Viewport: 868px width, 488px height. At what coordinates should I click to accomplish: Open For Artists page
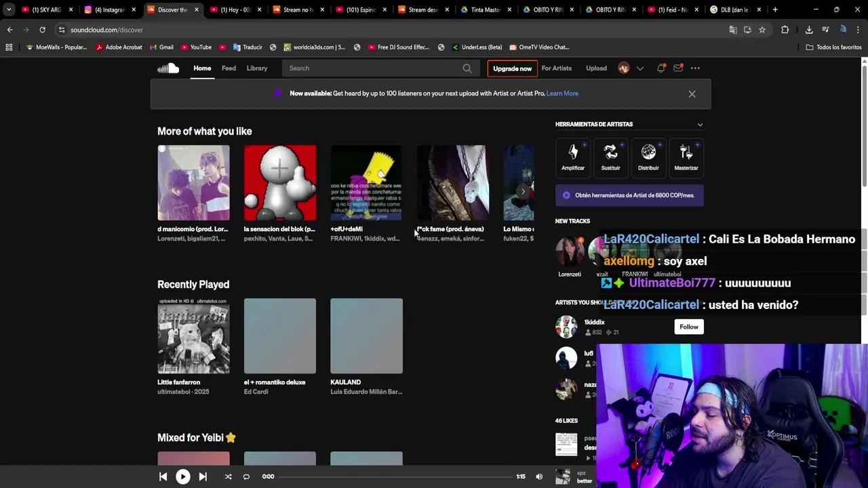[556, 68]
